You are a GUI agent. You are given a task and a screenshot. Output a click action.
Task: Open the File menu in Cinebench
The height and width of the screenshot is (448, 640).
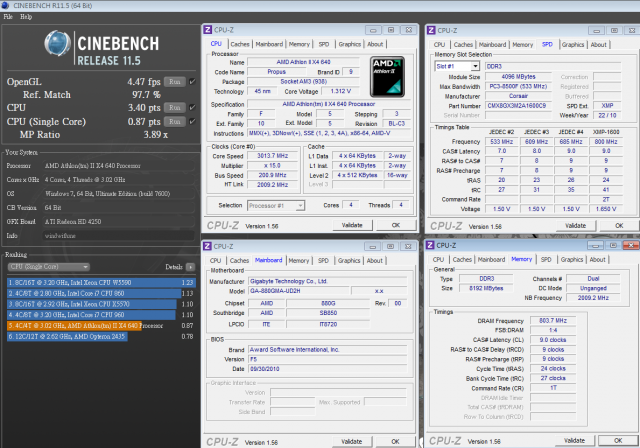coord(8,17)
